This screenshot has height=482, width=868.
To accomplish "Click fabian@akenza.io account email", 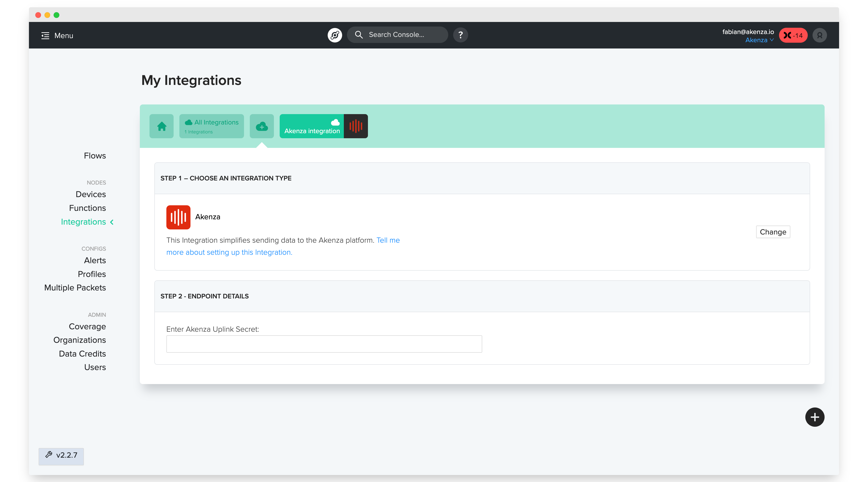I will 748,32.
